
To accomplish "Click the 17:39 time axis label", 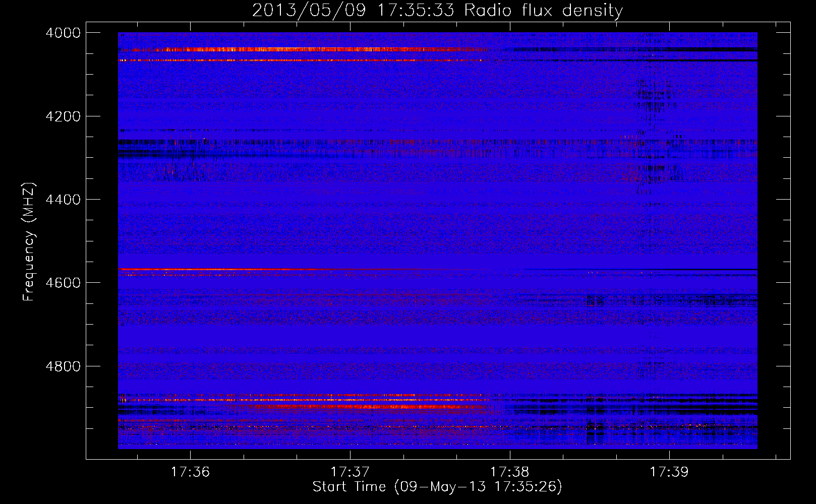I will [x=669, y=472].
